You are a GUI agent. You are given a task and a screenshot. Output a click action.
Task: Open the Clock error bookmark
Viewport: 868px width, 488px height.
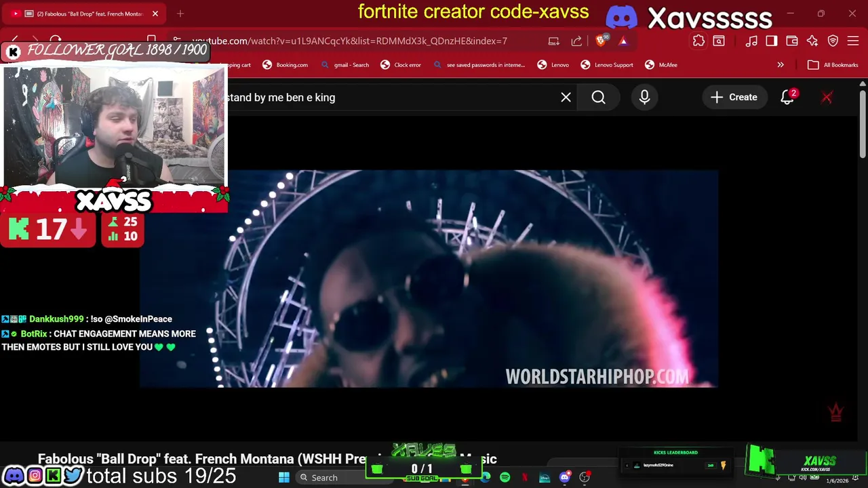tap(401, 65)
